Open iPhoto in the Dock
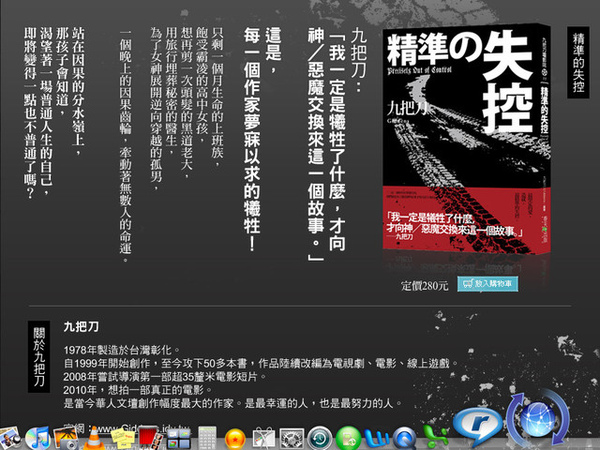Viewport: 600px width, 450px height. [65, 438]
